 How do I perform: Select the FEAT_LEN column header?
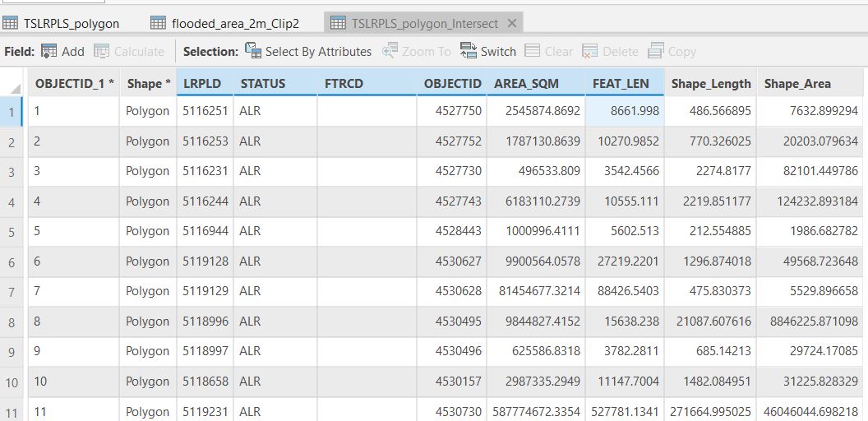click(x=621, y=83)
